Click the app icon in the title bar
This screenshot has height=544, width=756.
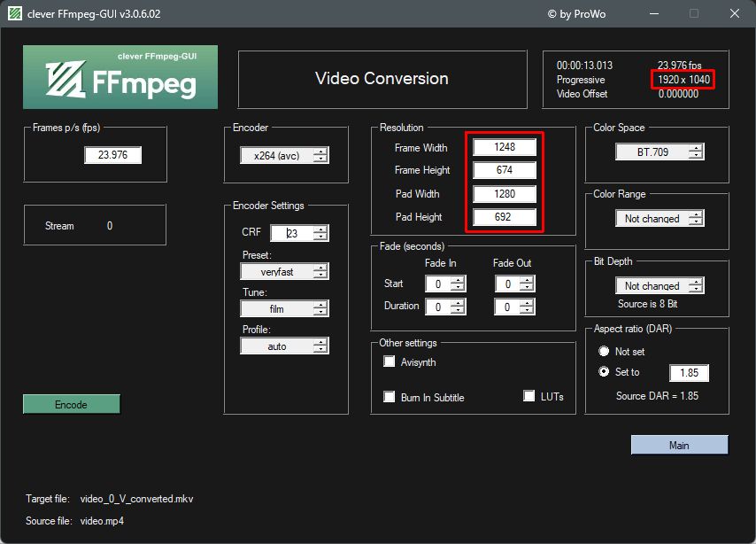(x=15, y=13)
